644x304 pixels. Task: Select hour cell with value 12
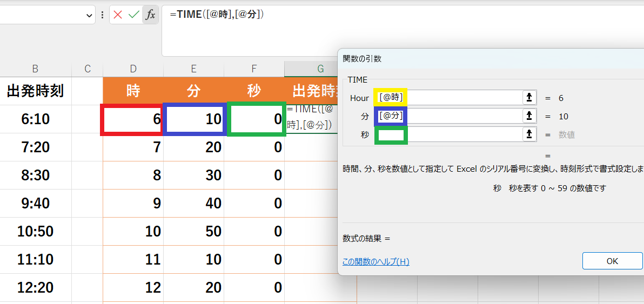[133, 288]
